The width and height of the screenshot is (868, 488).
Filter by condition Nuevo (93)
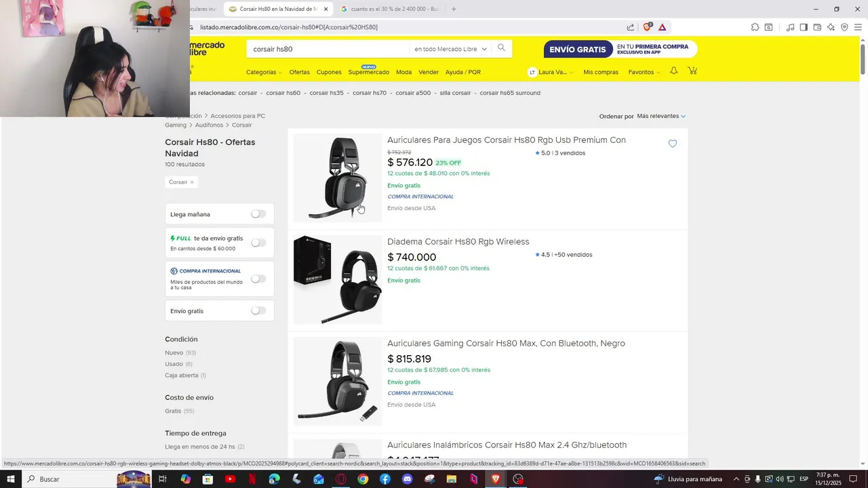click(180, 352)
